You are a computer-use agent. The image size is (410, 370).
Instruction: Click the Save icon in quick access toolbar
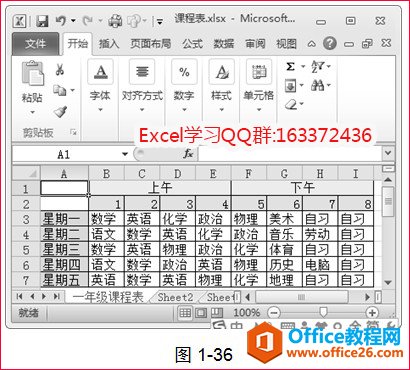(42, 22)
